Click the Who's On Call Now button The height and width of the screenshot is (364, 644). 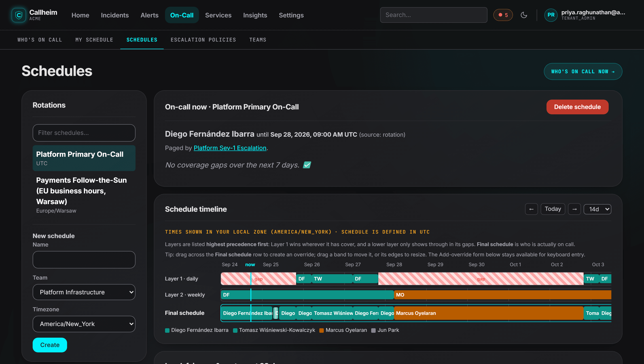pos(583,71)
